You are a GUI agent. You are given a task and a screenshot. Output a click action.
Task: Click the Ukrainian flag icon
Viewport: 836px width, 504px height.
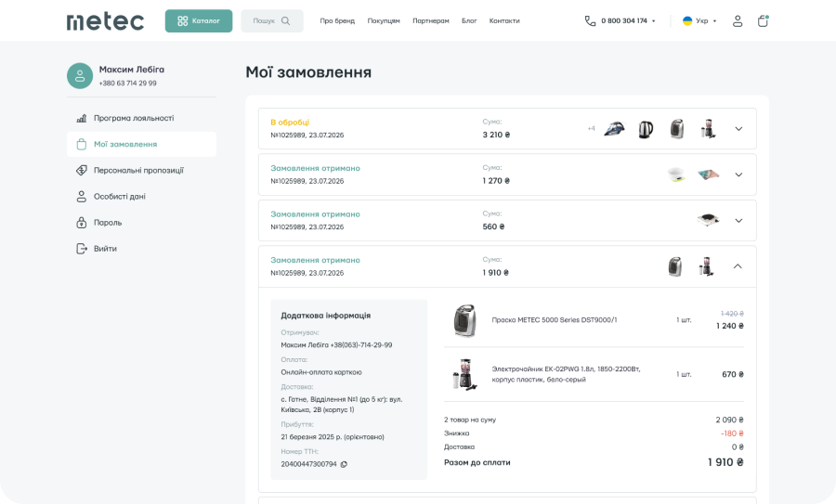coord(687,20)
